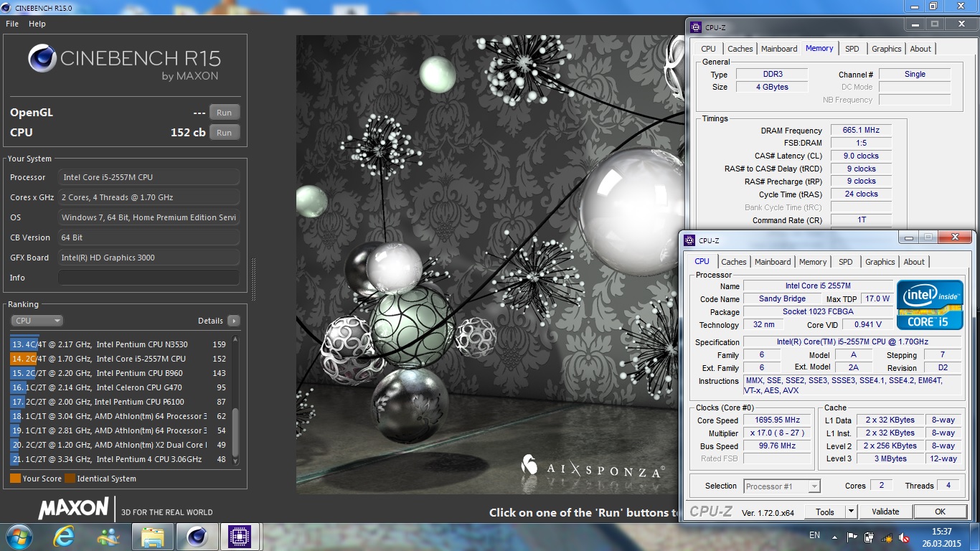Image resolution: width=980 pixels, height=551 pixels.
Task: Click the back CPU-Z title bar icon
Action: 695,27
